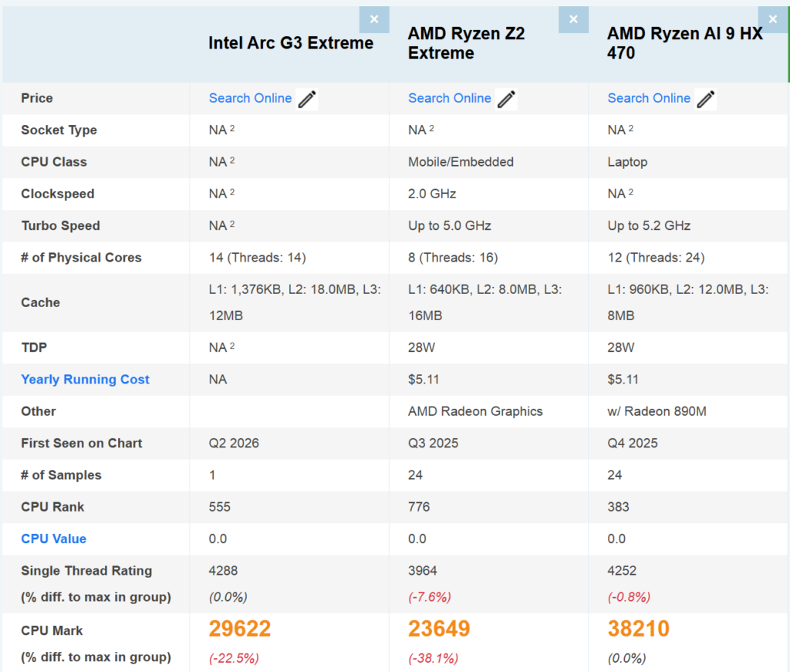
Task: Edit price pencil for Ryzen AI 9 HX 470
Action: [705, 100]
